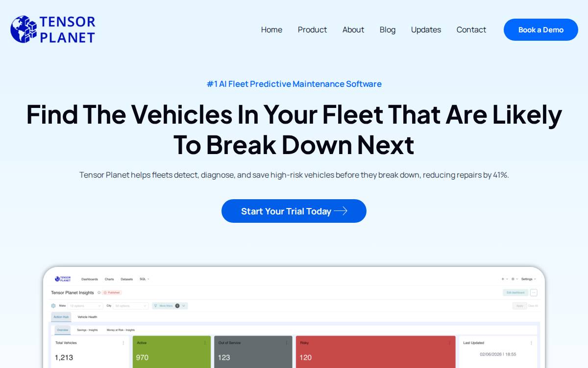Viewport: 588px width, 368px height.
Task: Click the Apply filters button
Action: tap(519, 306)
